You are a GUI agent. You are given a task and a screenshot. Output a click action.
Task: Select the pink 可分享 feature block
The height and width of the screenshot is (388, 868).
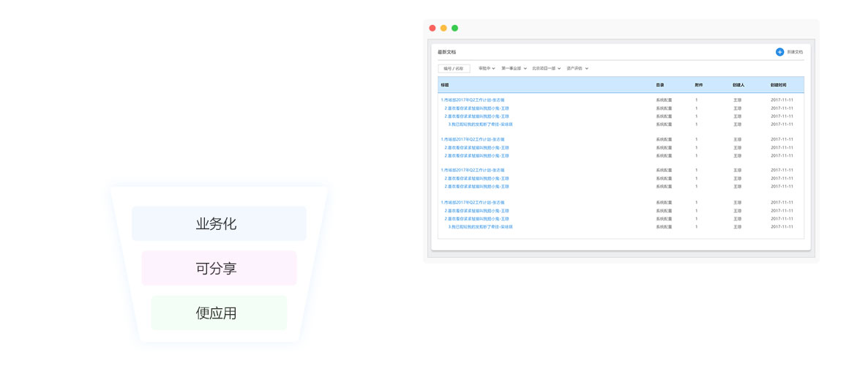(219, 269)
